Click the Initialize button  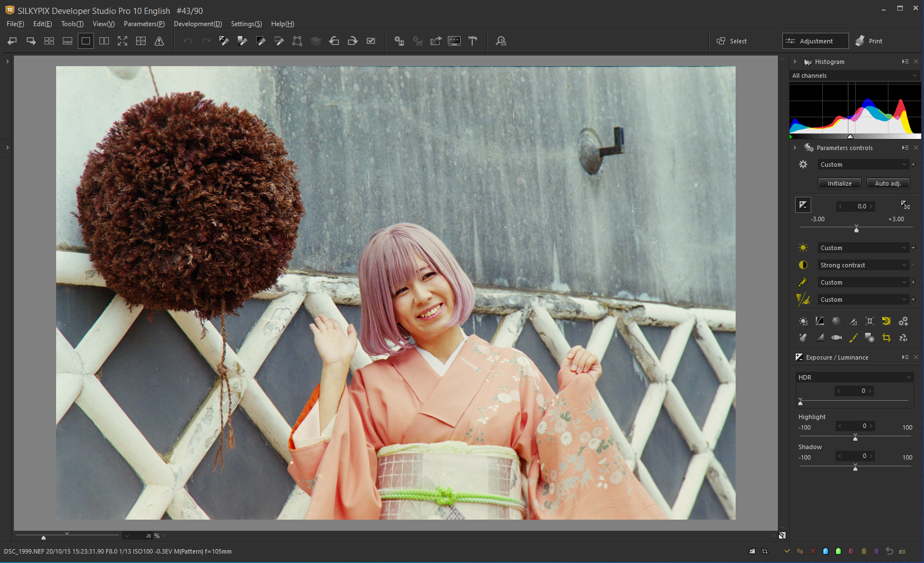point(840,183)
